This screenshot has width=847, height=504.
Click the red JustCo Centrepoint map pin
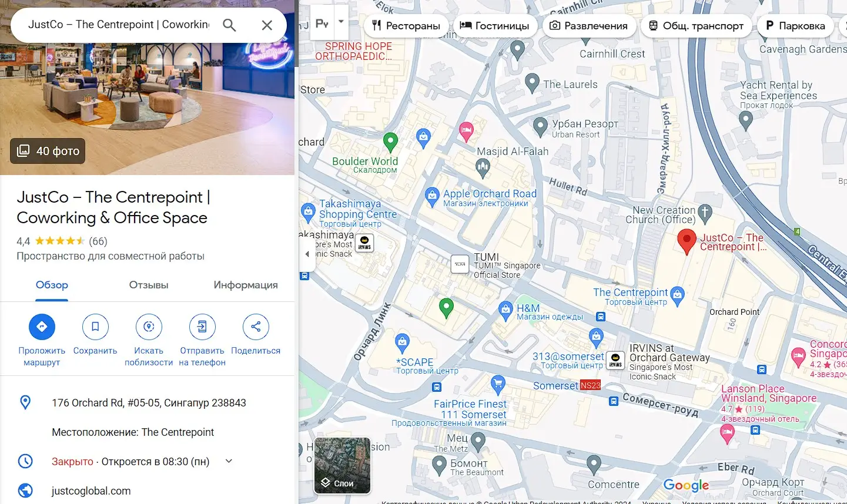[687, 241]
